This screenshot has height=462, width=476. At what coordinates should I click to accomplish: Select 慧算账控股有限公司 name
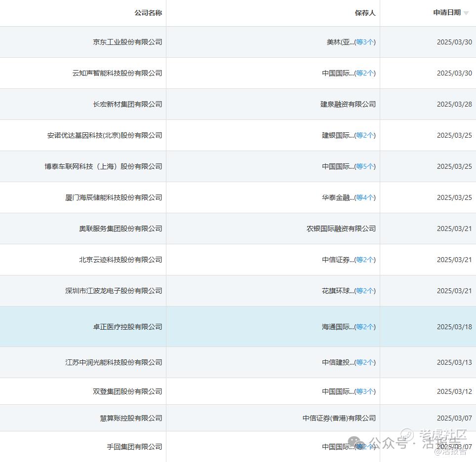(131, 418)
